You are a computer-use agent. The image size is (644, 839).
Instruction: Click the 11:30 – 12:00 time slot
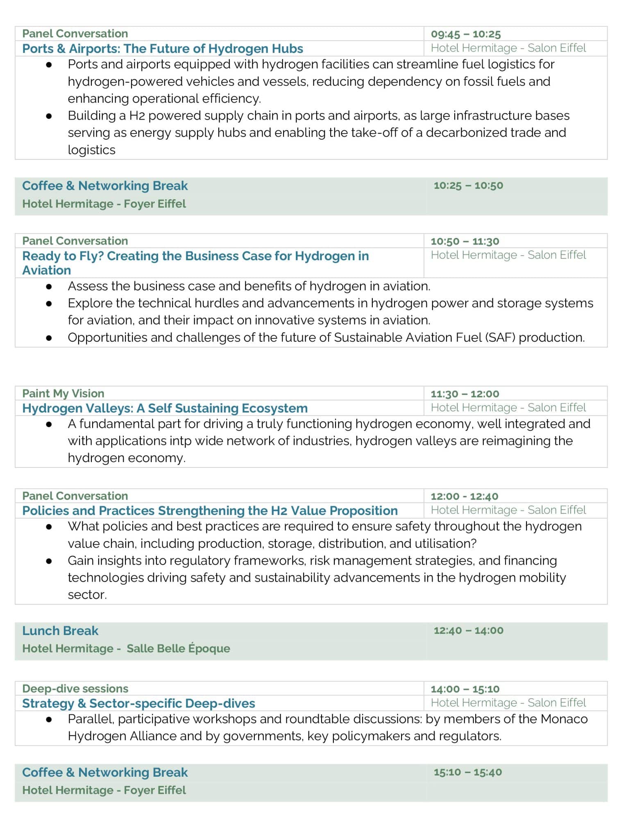click(x=465, y=394)
